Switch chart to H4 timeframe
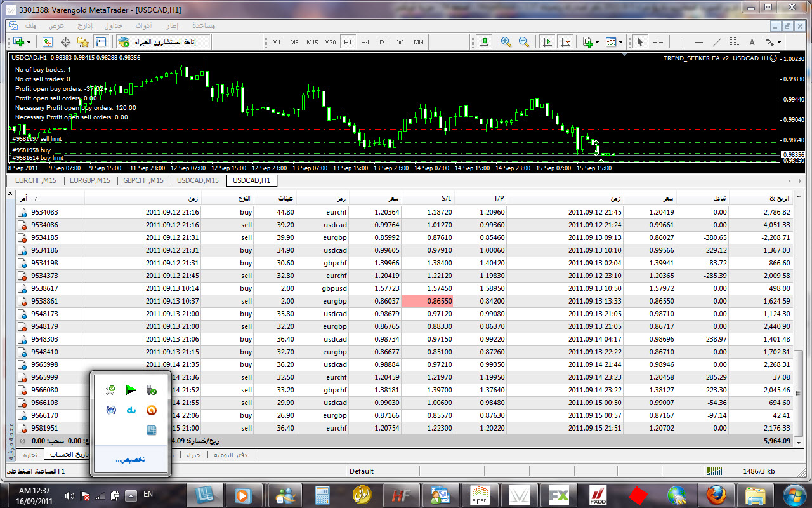The width and height of the screenshot is (812, 508). [x=365, y=42]
